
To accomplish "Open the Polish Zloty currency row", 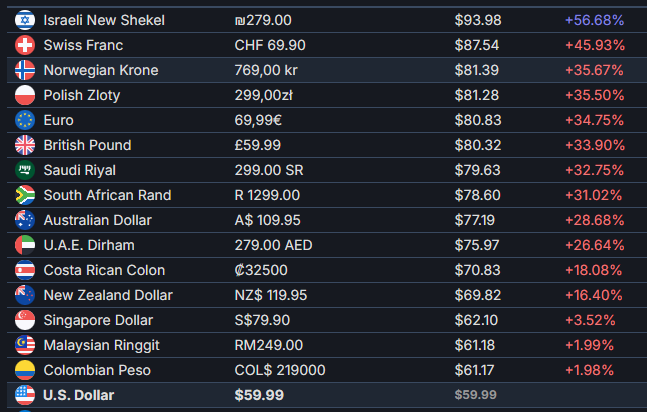I will point(327,95).
